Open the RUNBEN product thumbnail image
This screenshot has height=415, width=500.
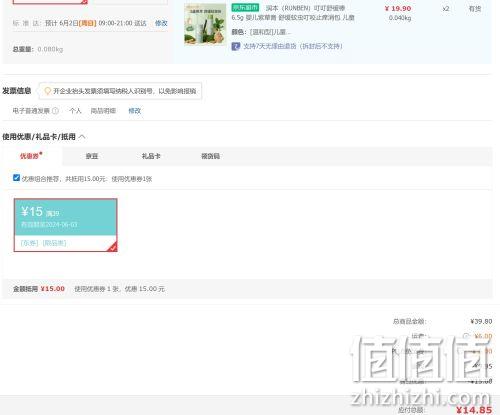click(x=205, y=24)
